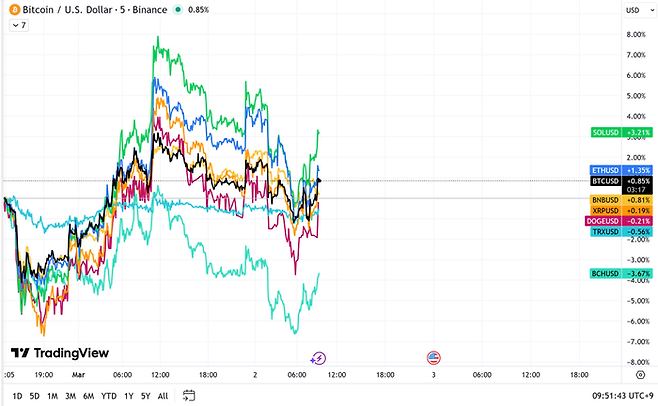The image size is (658, 406).
Task: Collapse the legend with the 7 chevron
Action: click(18, 25)
